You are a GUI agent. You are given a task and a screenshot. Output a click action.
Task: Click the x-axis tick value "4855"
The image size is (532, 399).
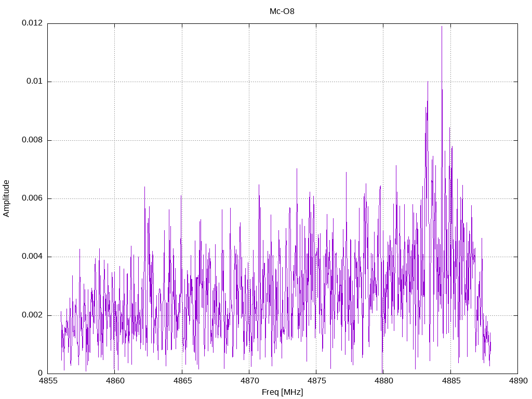[48, 381]
